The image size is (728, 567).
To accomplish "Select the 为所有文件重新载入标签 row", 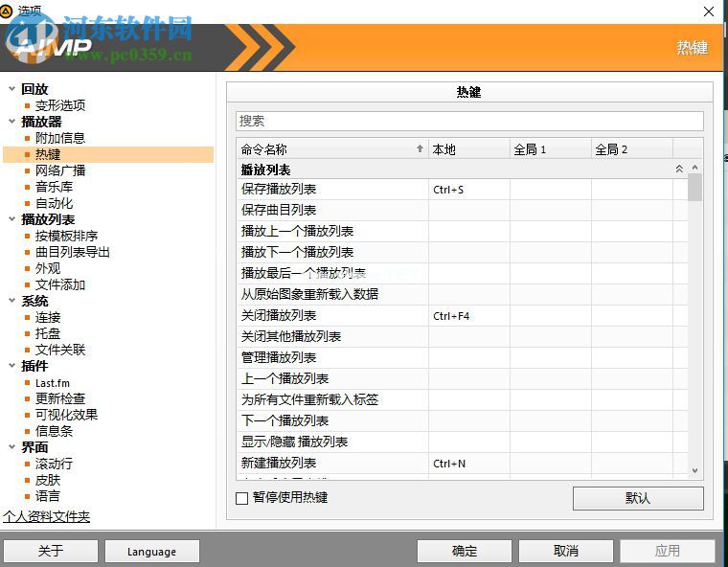I will click(462, 399).
